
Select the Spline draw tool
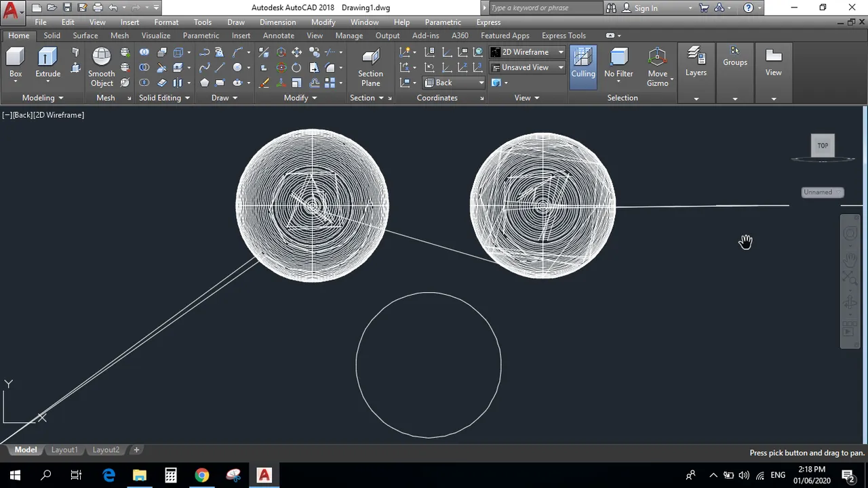204,68
